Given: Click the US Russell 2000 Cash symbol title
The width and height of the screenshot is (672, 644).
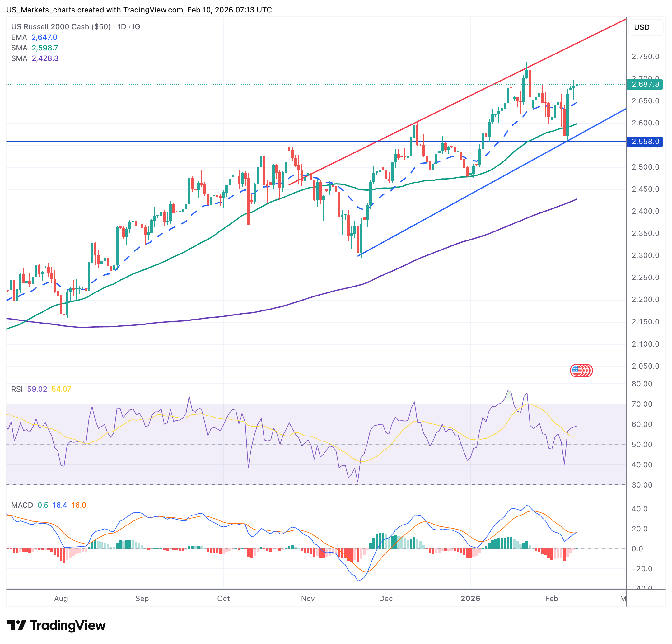Looking at the screenshot, I should point(61,27).
